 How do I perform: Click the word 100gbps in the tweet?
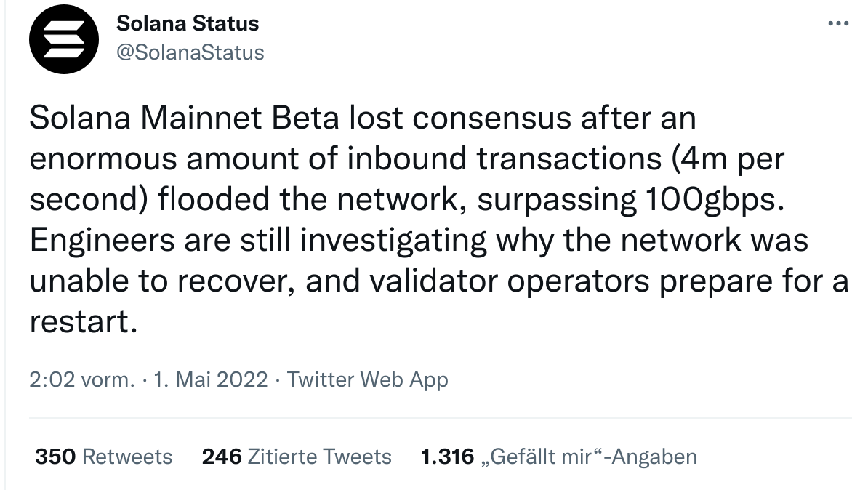coord(715,199)
